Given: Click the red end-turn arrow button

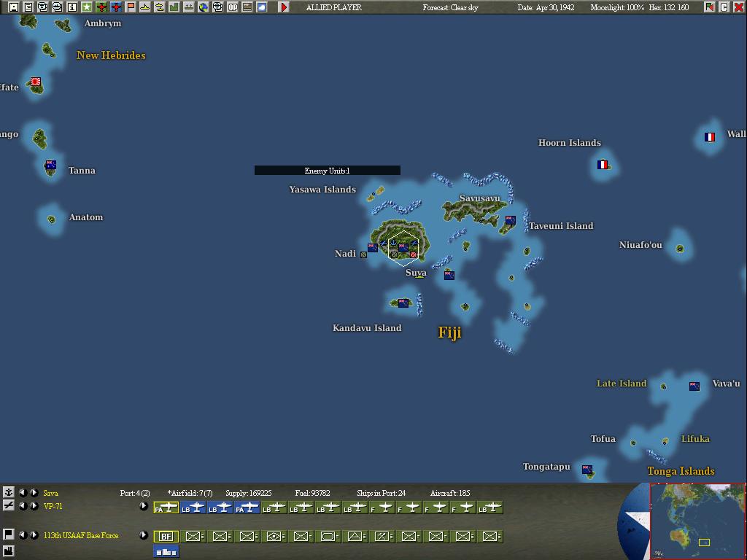Looking at the screenshot, I should click(x=284, y=7).
